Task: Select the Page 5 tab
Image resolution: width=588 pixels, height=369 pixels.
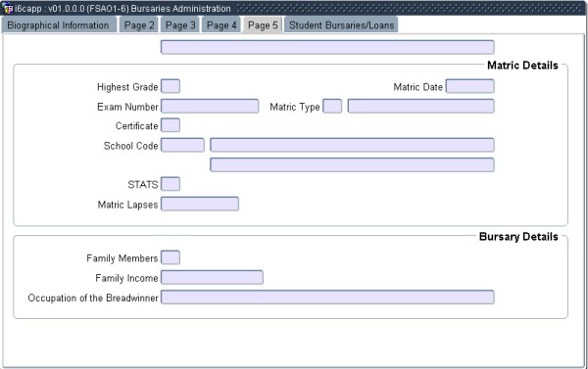Action: click(x=263, y=25)
